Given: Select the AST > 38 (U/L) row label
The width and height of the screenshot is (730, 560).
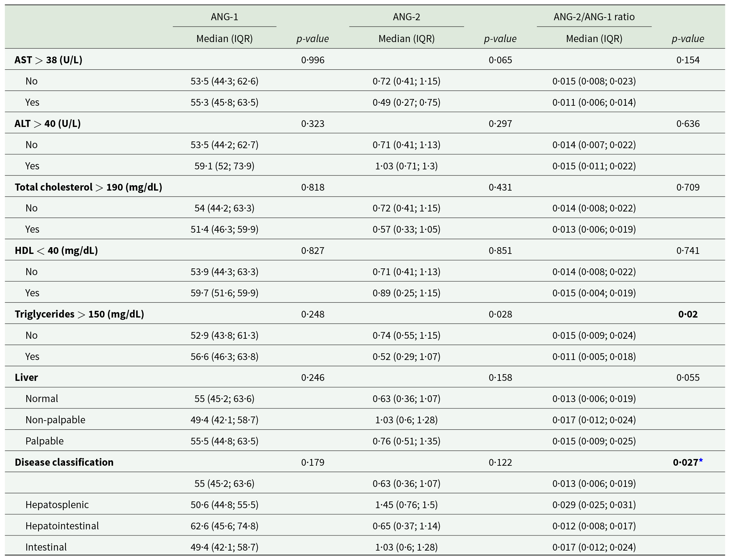Looking at the screenshot, I should (48, 60).
